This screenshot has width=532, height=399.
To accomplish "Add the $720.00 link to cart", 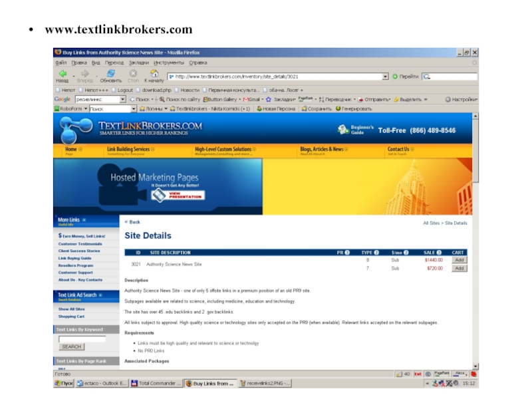I will point(460,269).
